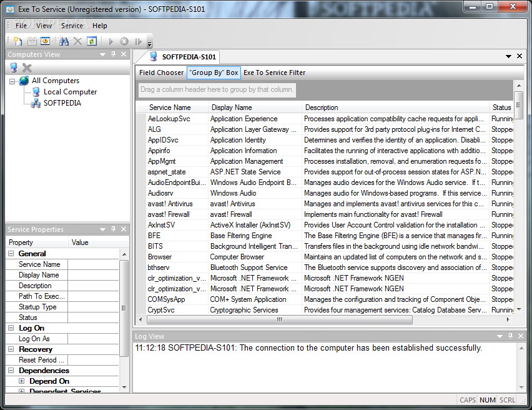Viewport: 532px width, 410px height.
Task: Sort by Status column header
Action: pos(501,107)
